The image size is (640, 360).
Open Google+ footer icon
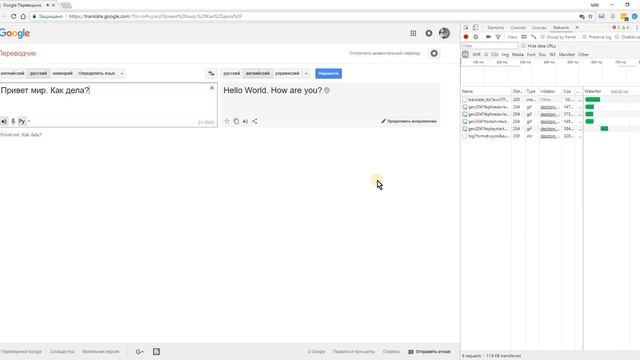[140, 351]
